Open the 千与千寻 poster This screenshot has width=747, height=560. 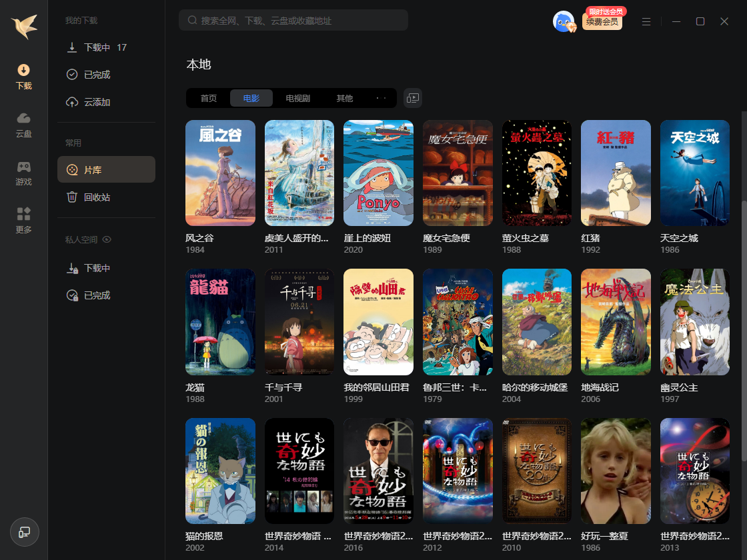click(299, 322)
